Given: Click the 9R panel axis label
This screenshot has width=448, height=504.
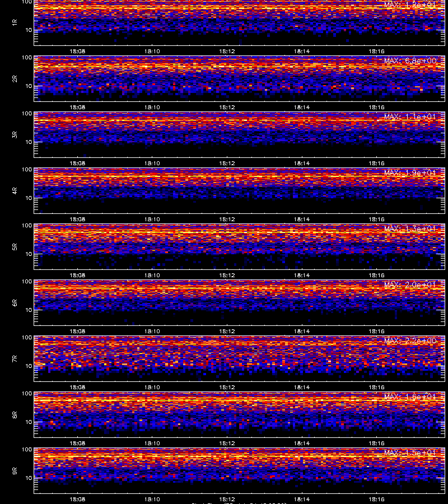Looking at the screenshot, I should [15, 470].
